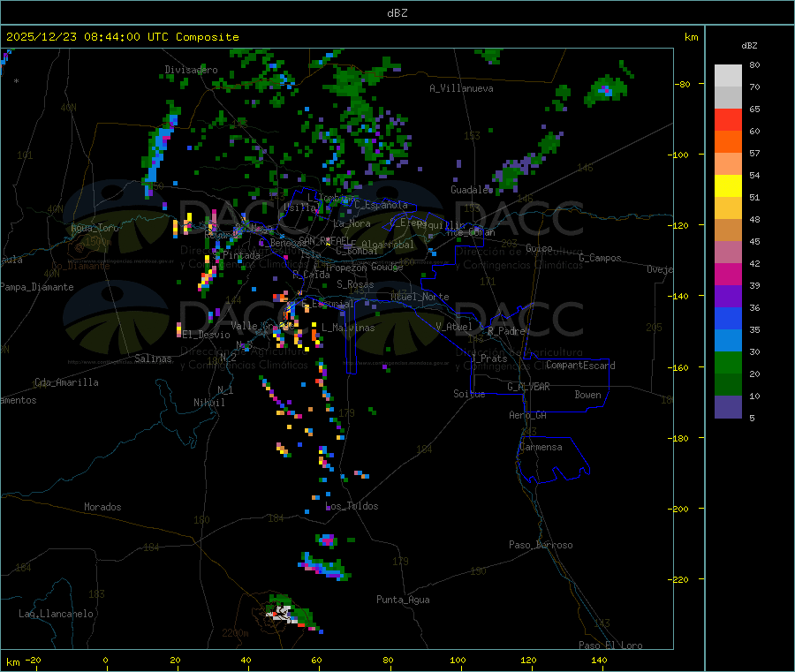Click the Pampa_Diamante map label
This screenshot has height=672, width=795.
point(36,287)
